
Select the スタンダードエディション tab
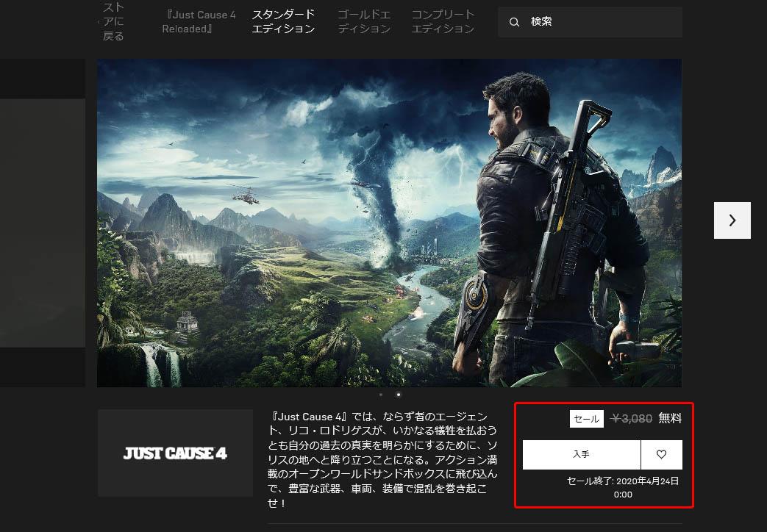(x=283, y=21)
